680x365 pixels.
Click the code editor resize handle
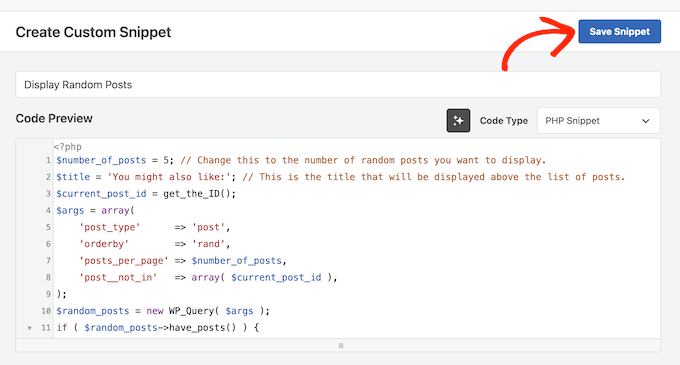[x=341, y=345]
